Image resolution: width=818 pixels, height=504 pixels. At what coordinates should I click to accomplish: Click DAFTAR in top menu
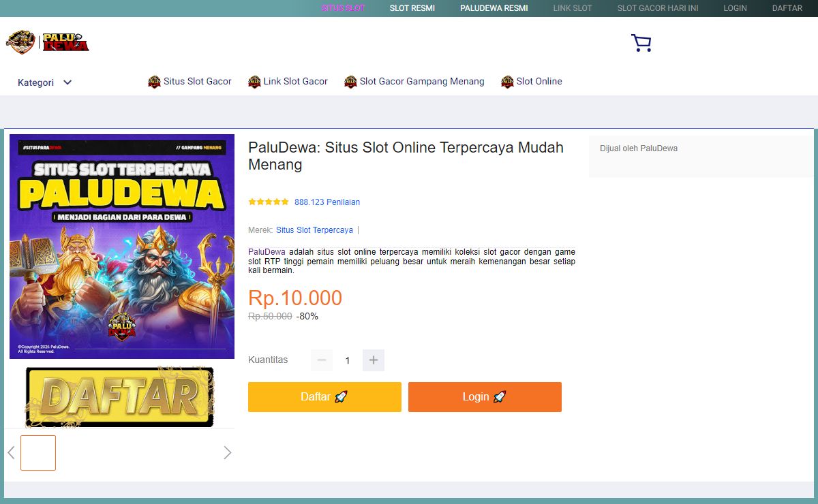pos(787,8)
